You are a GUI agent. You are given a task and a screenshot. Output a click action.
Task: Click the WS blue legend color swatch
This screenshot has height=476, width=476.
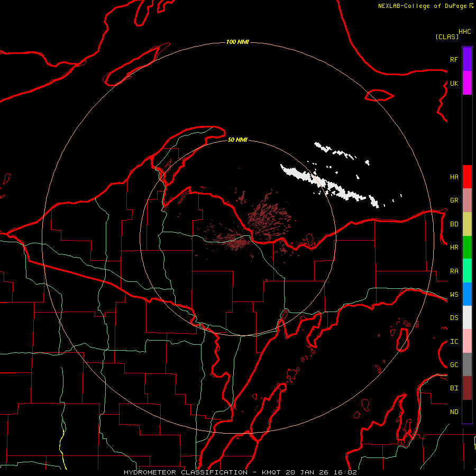coord(467,294)
